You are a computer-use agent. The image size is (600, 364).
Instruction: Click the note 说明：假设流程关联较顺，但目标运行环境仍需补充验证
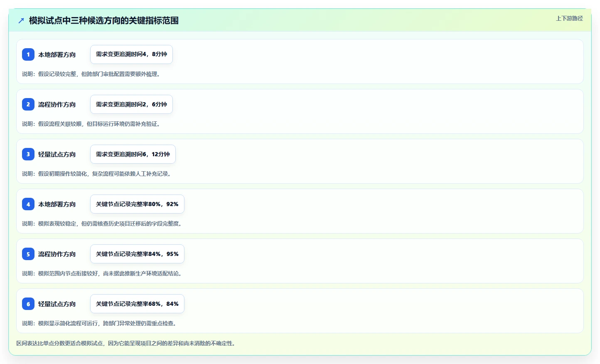(x=92, y=124)
